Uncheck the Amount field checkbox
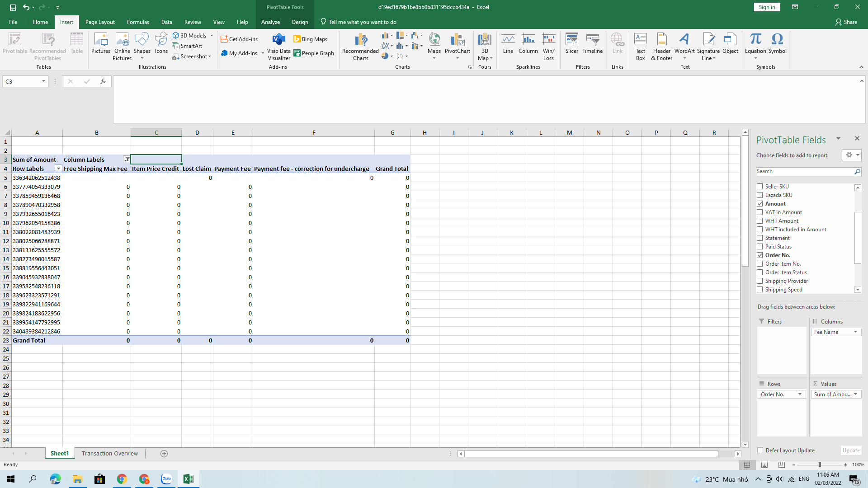This screenshot has height=488, width=868. pyautogui.click(x=760, y=204)
